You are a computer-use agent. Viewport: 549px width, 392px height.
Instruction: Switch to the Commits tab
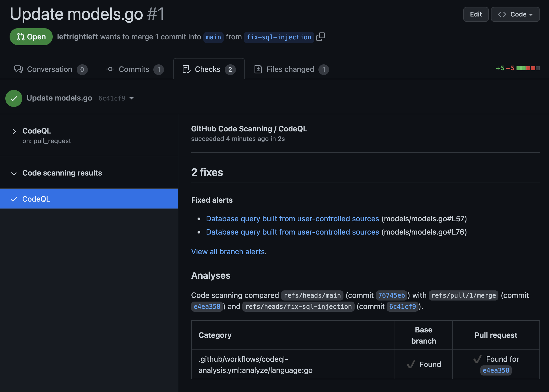tap(134, 69)
